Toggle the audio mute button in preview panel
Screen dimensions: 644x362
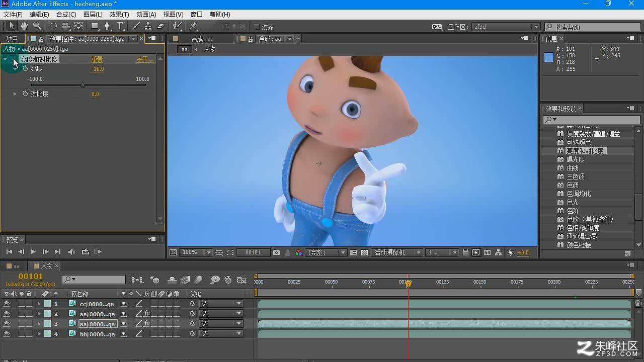71,252
